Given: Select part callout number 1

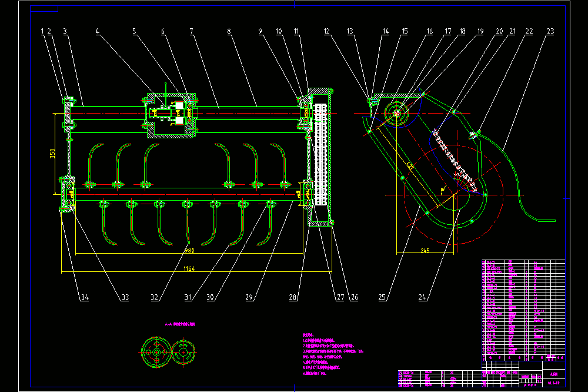Looking at the screenshot, I should pos(42,32).
